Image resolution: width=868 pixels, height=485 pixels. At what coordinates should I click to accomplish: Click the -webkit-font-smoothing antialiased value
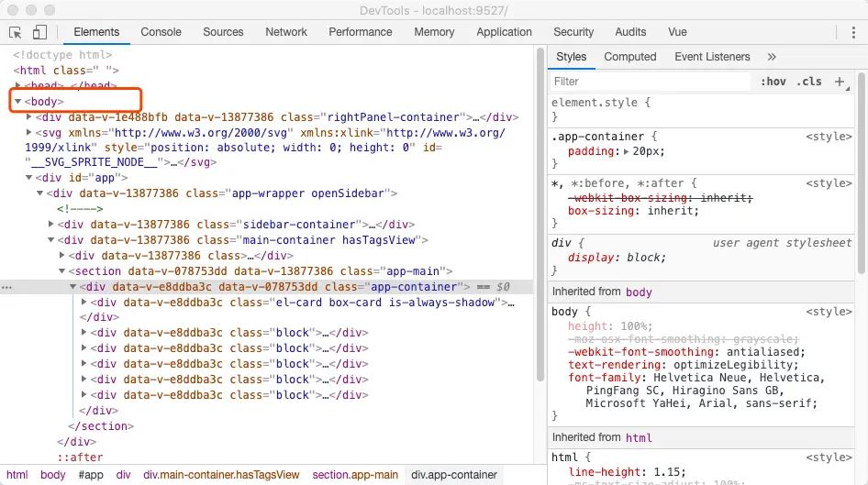[x=765, y=352]
